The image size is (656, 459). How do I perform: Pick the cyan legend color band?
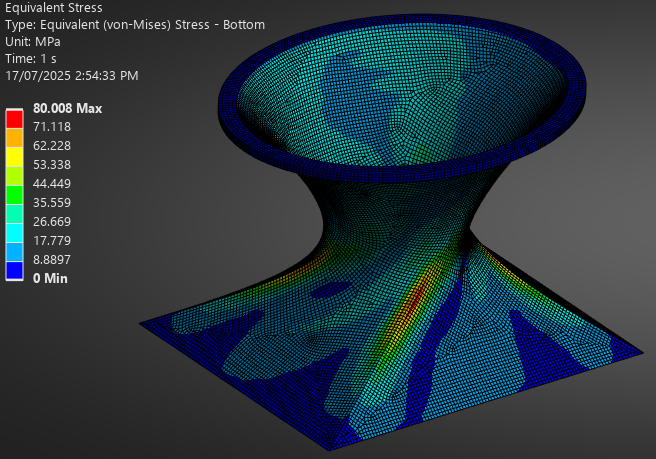point(14,233)
